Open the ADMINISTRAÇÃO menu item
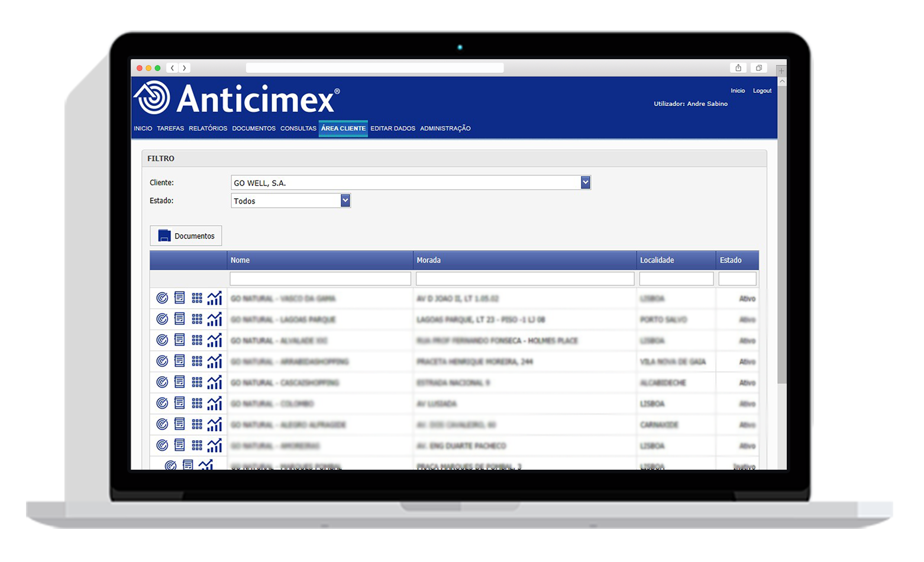The image size is (924, 562). point(445,128)
